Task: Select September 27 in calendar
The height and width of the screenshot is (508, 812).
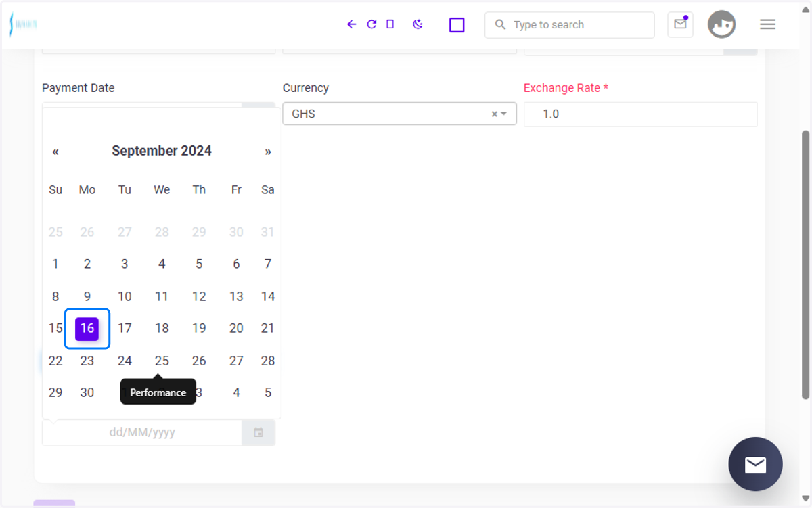Action: pyautogui.click(x=236, y=361)
